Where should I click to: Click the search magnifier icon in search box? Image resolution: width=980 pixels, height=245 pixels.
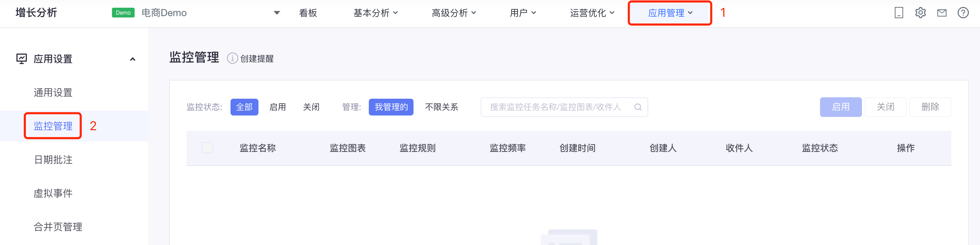638,107
